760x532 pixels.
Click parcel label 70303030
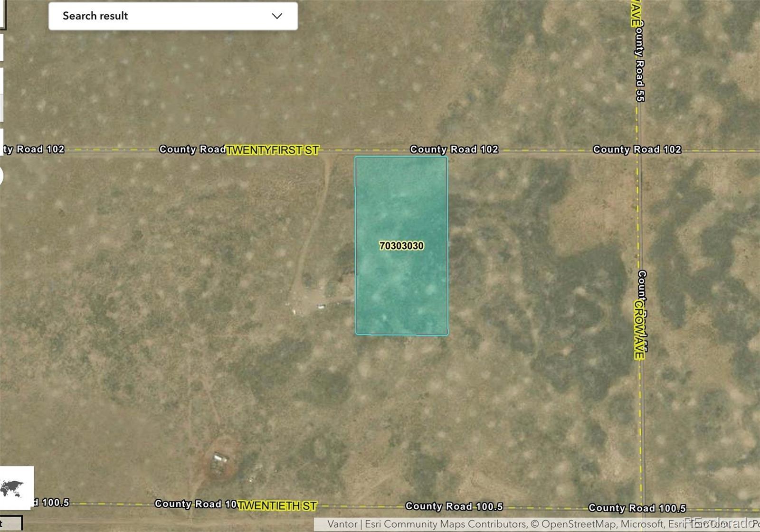(401, 246)
